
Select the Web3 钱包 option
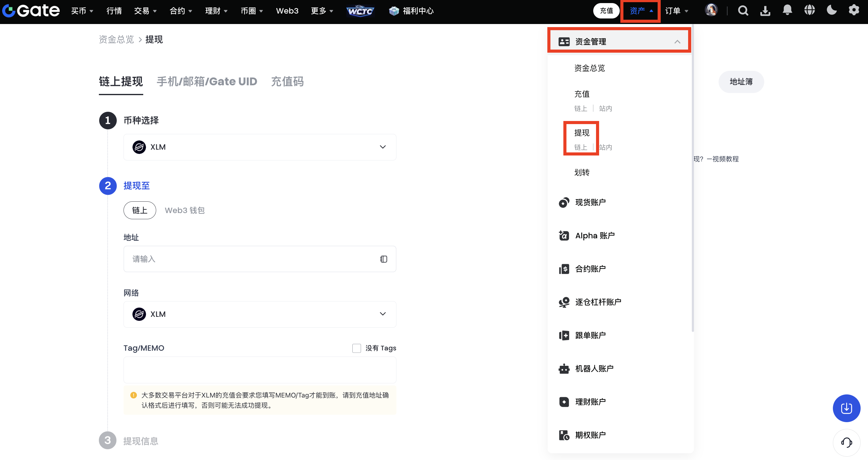coord(185,211)
